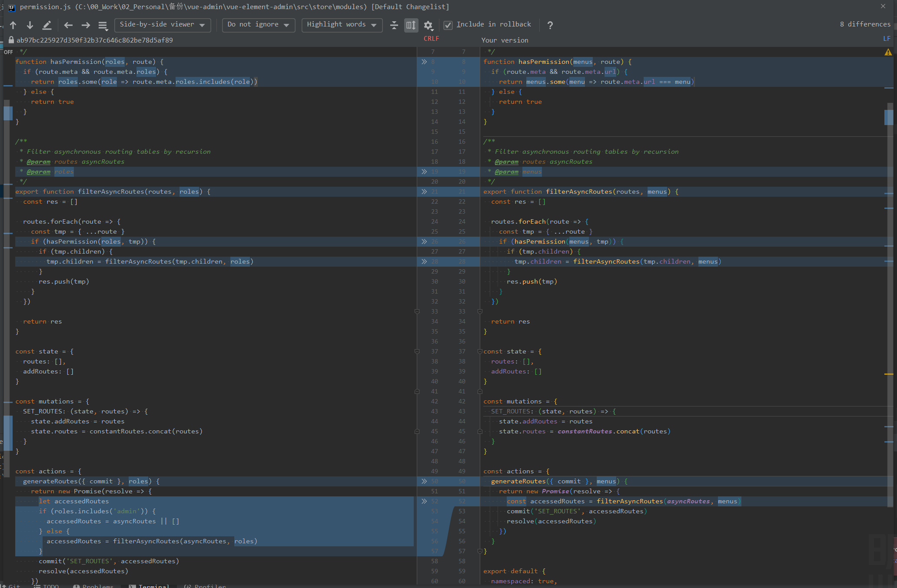Click CRLF line separator label
Screen dimensions: 897x588
click(431, 39)
